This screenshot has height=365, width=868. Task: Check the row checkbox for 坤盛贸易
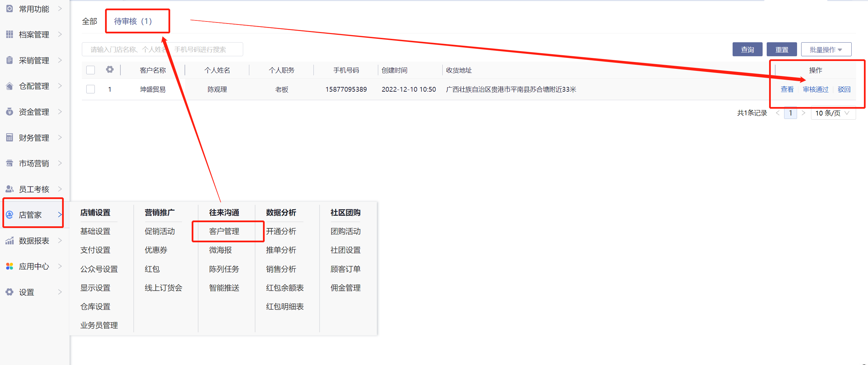[90, 89]
